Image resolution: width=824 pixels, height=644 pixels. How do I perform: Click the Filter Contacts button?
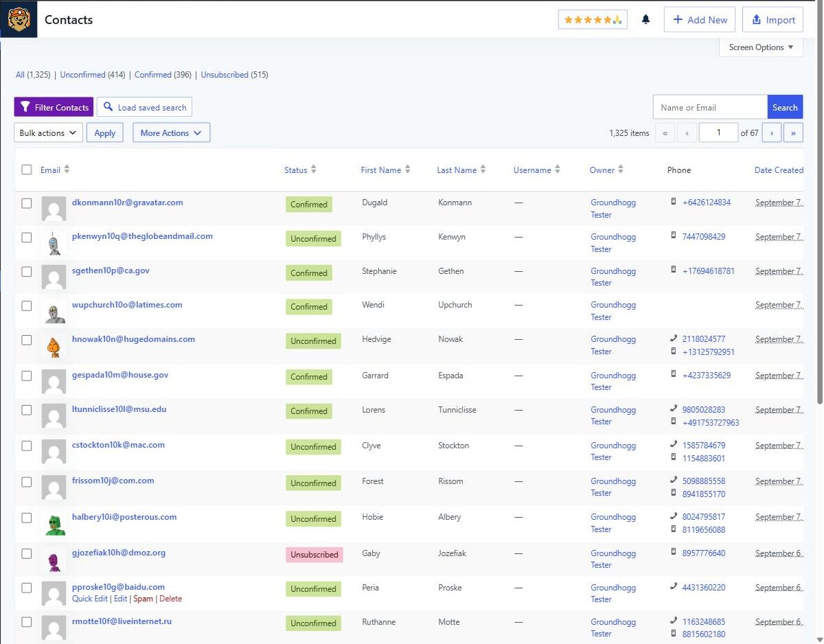pyautogui.click(x=54, y=107)
